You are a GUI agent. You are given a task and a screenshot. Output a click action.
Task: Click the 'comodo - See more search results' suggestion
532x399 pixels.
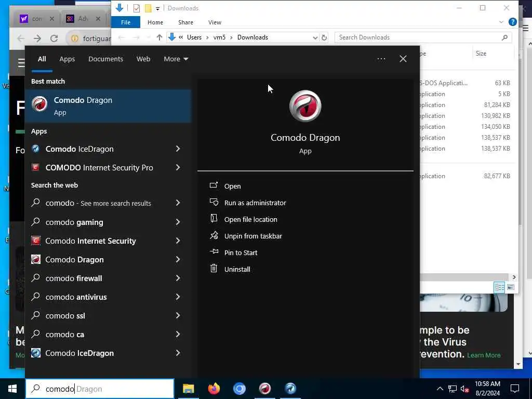tap(108, 203)
